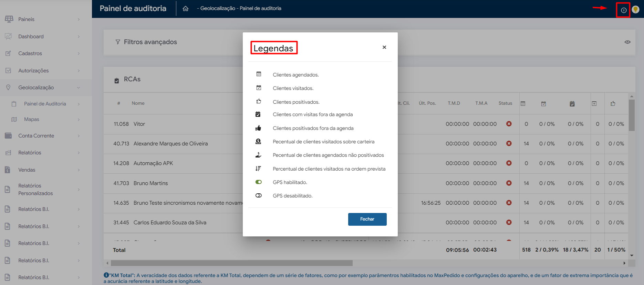Click the visitados sobre carteira legend icon
The width and height of the screenshot is (644, 285).
pos(258,141)
